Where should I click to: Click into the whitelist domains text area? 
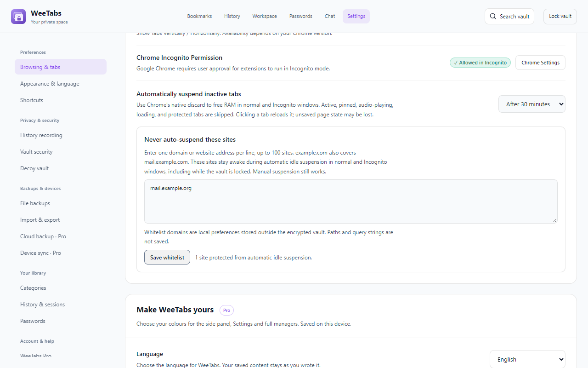pos(351,201)
